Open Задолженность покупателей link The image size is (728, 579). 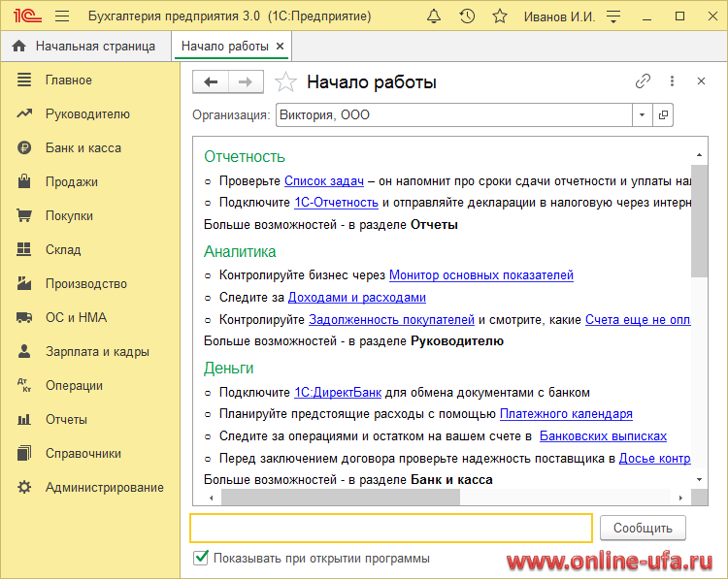pos(391,319)
